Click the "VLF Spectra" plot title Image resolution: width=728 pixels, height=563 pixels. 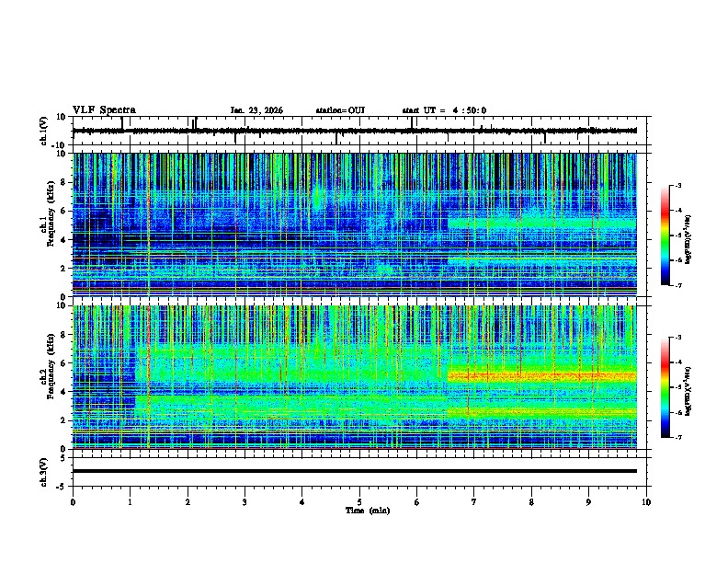tap(104, 109)
